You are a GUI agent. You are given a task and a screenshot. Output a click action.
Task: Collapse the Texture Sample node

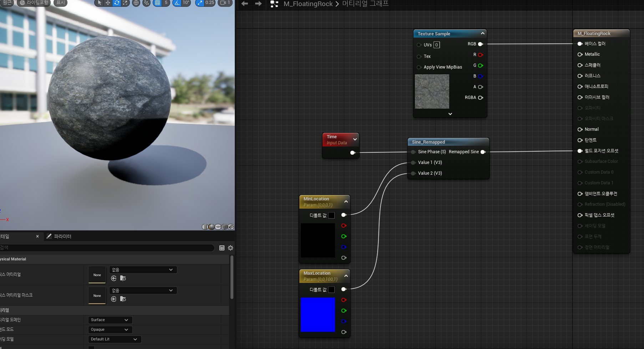point(483,33)
